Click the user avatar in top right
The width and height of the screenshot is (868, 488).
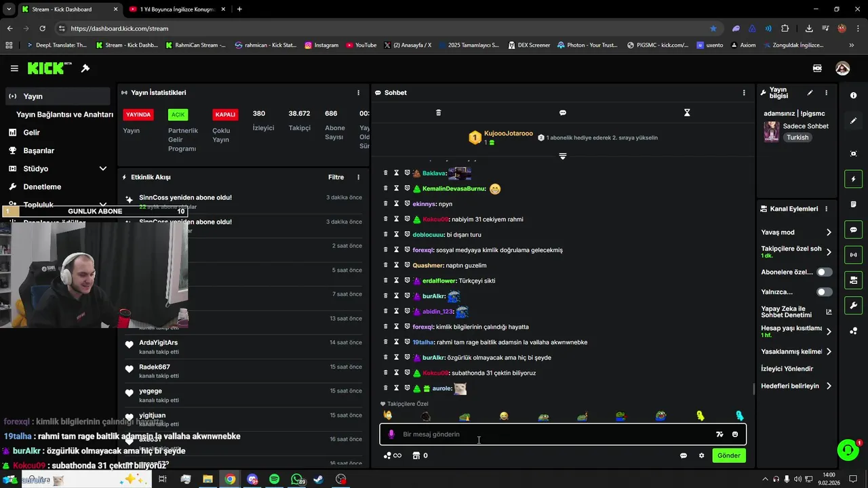[x=842, y=68]
